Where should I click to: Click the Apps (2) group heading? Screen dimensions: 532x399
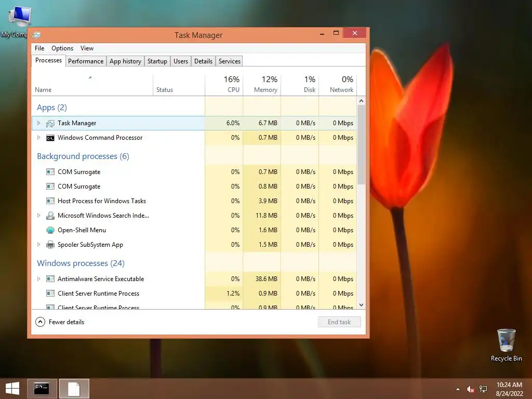pos(52,108)
